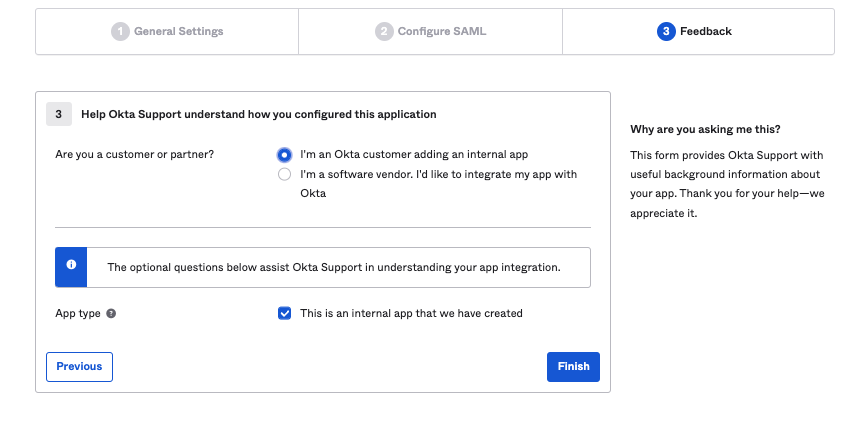Select the Okta customer radio button
This screenshot has height=426, width=856.
(284, 155)
